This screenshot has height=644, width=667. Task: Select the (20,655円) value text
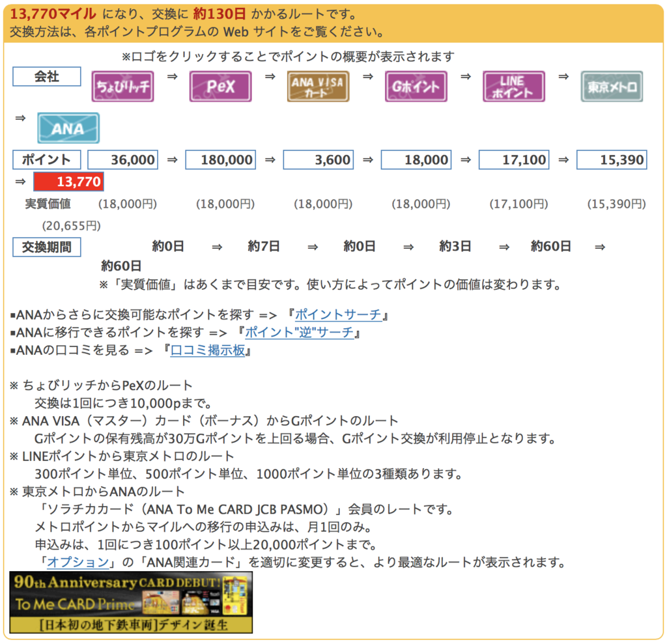tap(72, 225)
